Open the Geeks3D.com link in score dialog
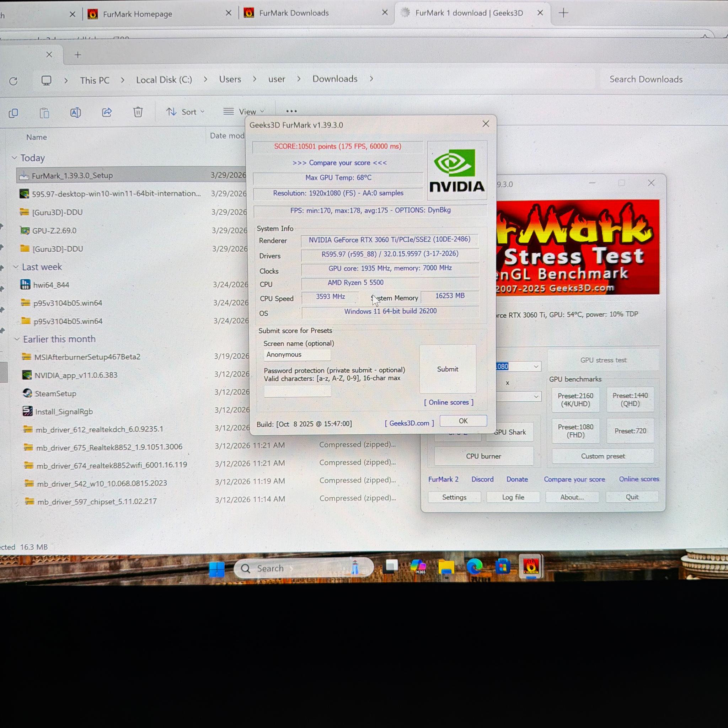Screen dimensions: 728x728 click(409, 423)
